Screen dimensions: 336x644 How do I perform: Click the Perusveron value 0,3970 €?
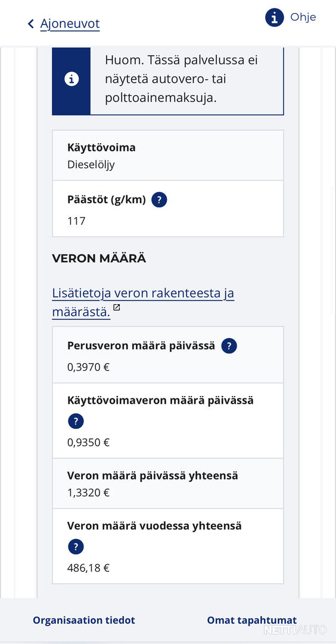[88, 367]
